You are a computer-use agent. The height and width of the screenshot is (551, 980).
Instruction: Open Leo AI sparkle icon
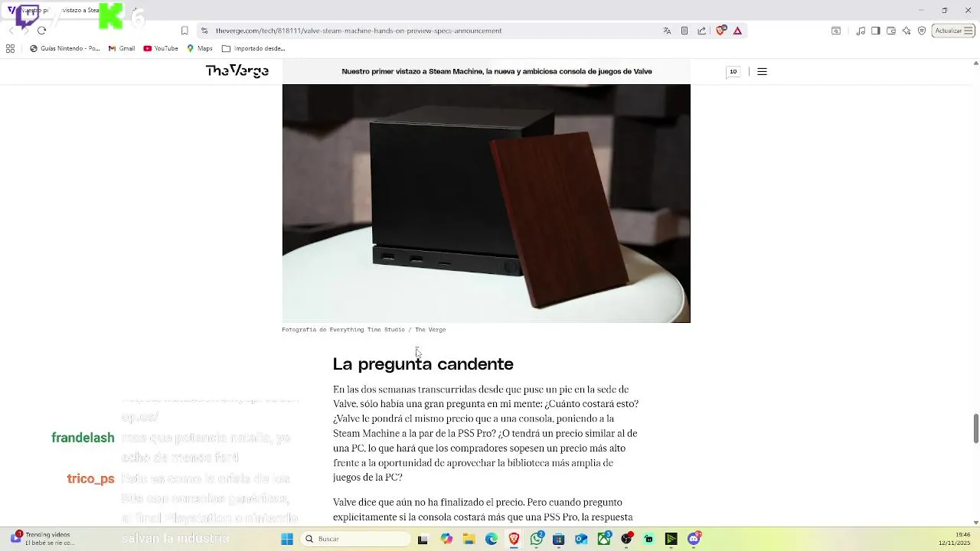[906, 31]
